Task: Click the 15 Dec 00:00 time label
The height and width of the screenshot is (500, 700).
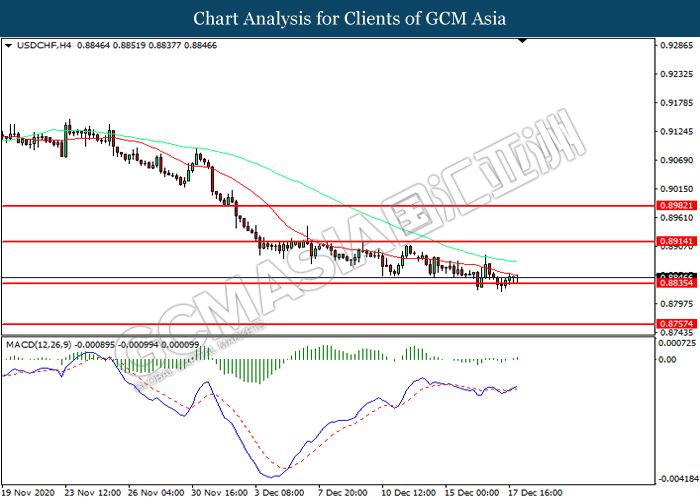Action: point(472,493)
